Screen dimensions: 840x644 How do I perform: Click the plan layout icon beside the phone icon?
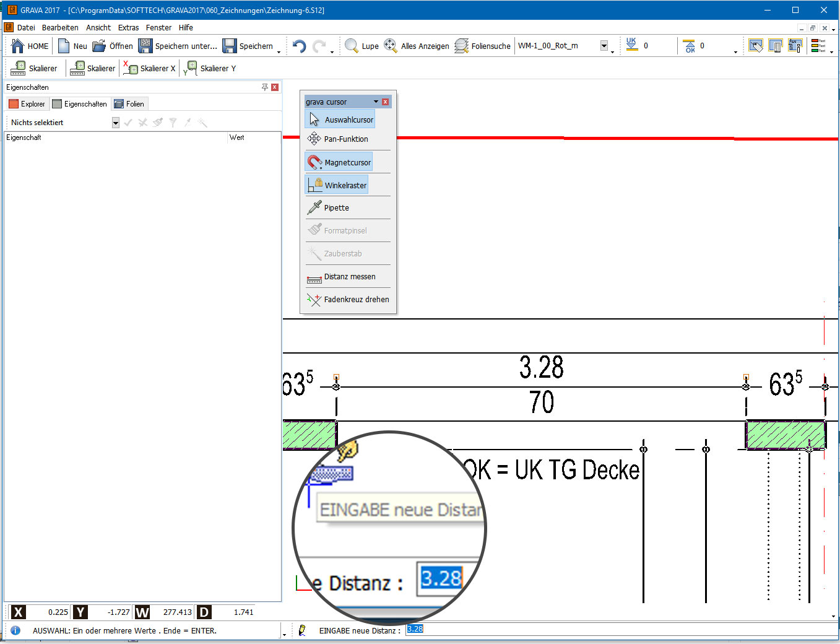[795, 46]
